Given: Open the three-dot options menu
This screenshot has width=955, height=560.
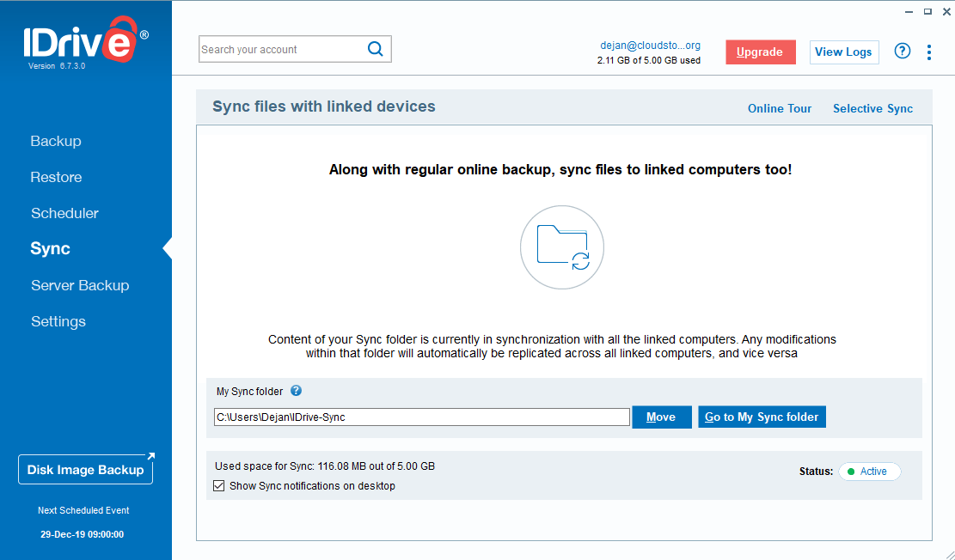Looking at the screenshot, I should point(929,52).
